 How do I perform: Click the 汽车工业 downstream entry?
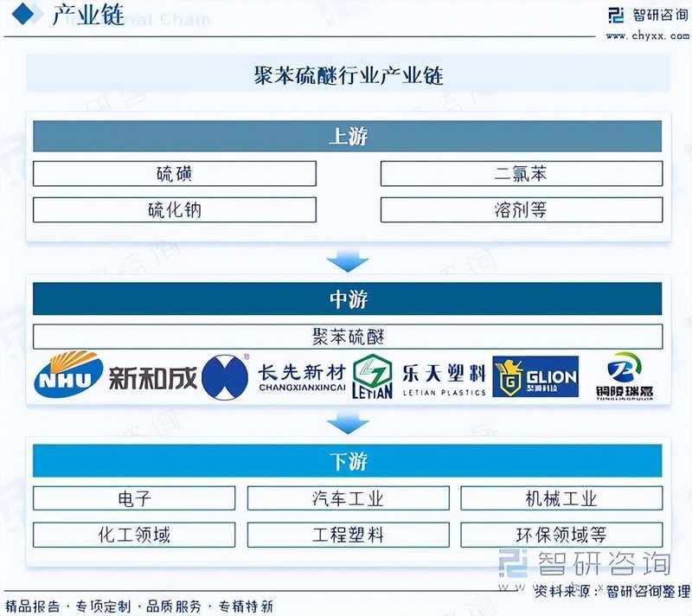tap(346, 497)
